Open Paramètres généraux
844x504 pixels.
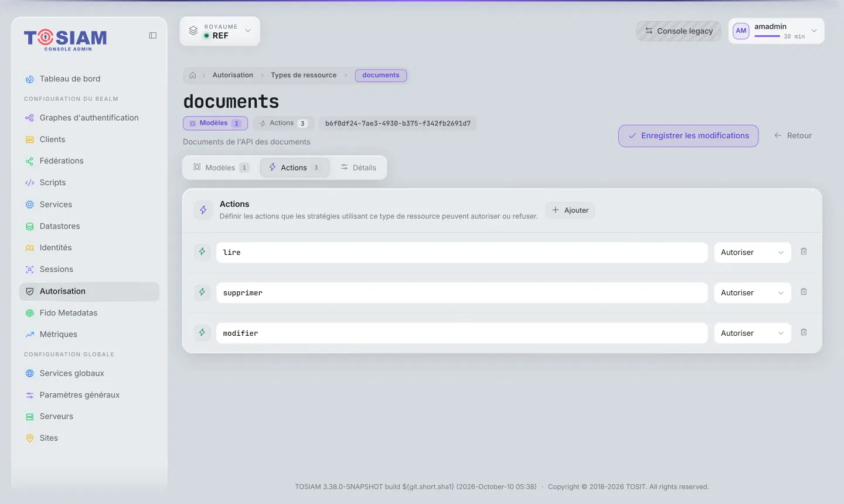(x=89, y=395)
